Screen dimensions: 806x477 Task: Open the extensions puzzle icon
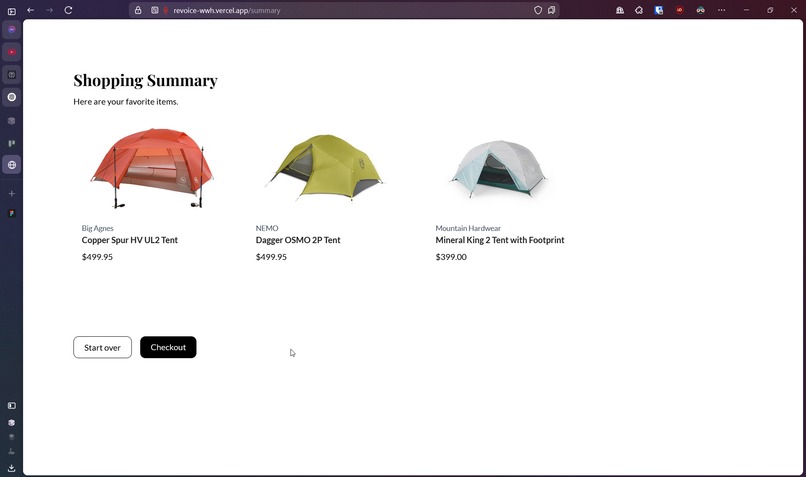pos(639,10)
